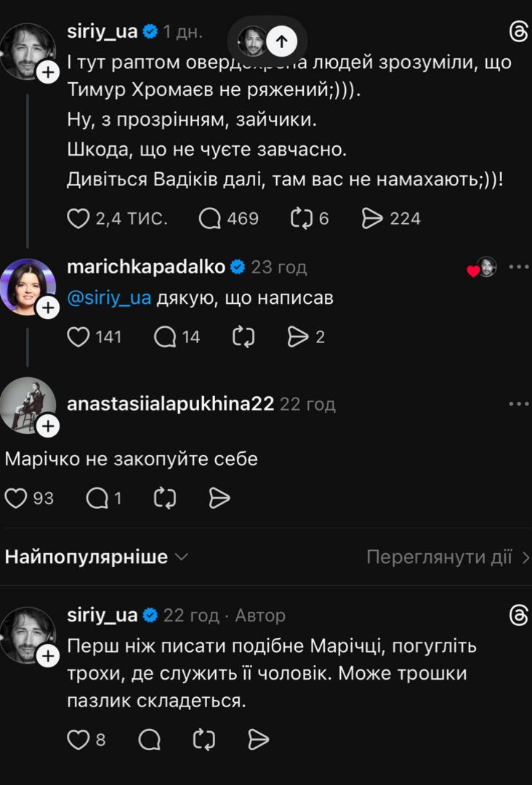
Task: Repost marichkapadalko's reply
Action: point(243,336)
